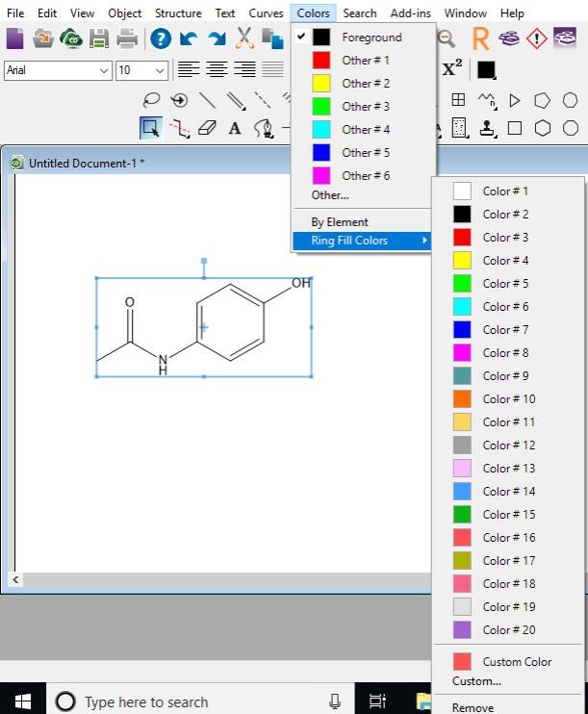Select the Dashed Bond tool
Screen dimensions: 588x714
pyautogui.click(x=263, y=100)
